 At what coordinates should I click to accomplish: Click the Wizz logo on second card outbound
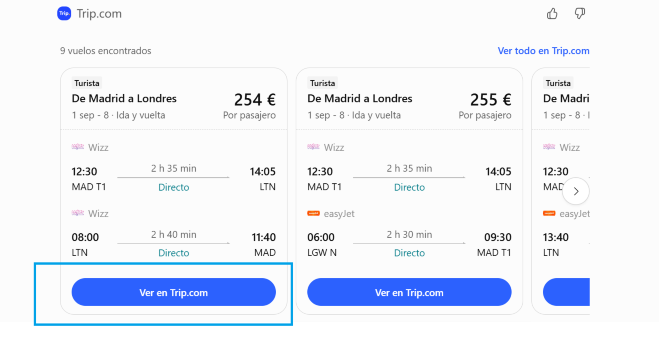pos(313,147)
